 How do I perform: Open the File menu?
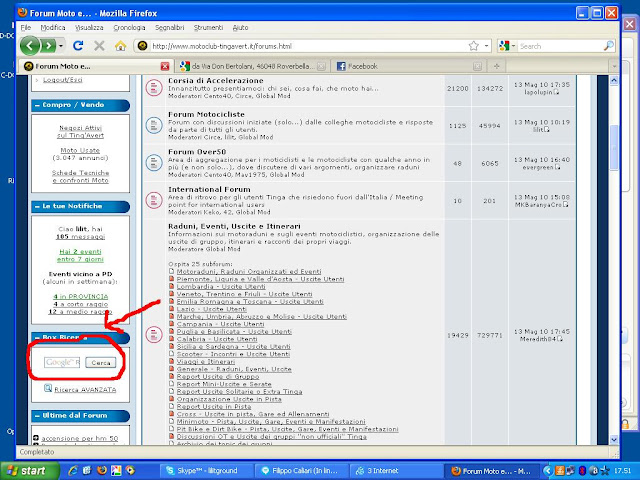pos(26,27)
